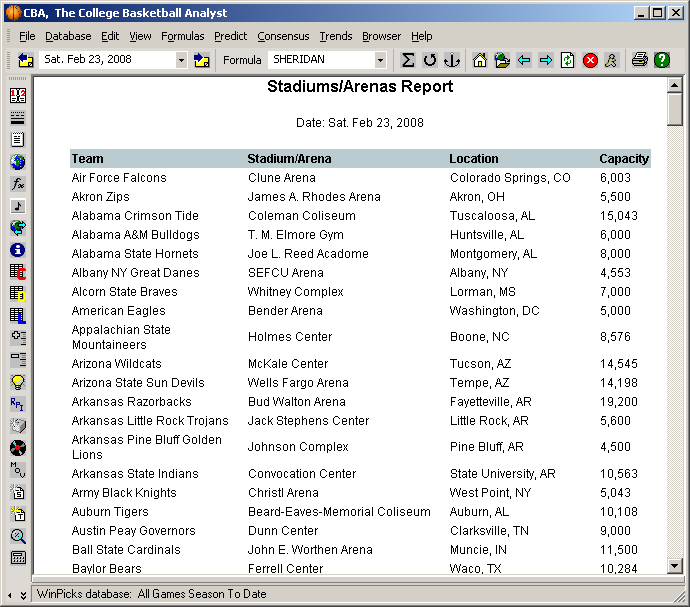Viewport: 690px width, 607px height.
Task: Click the previous date arrow icon in toolbar
Action: [26, 60]
